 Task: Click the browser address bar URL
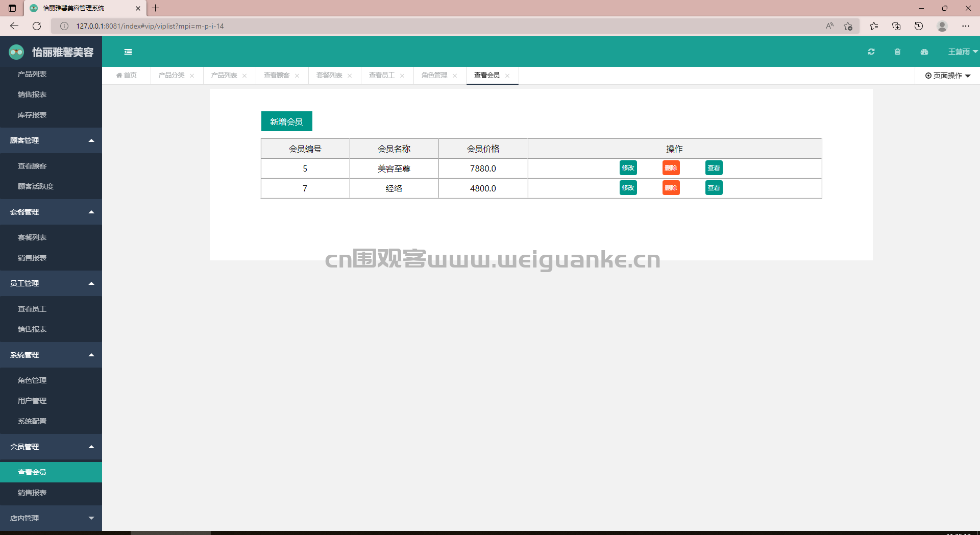point(150,26)
